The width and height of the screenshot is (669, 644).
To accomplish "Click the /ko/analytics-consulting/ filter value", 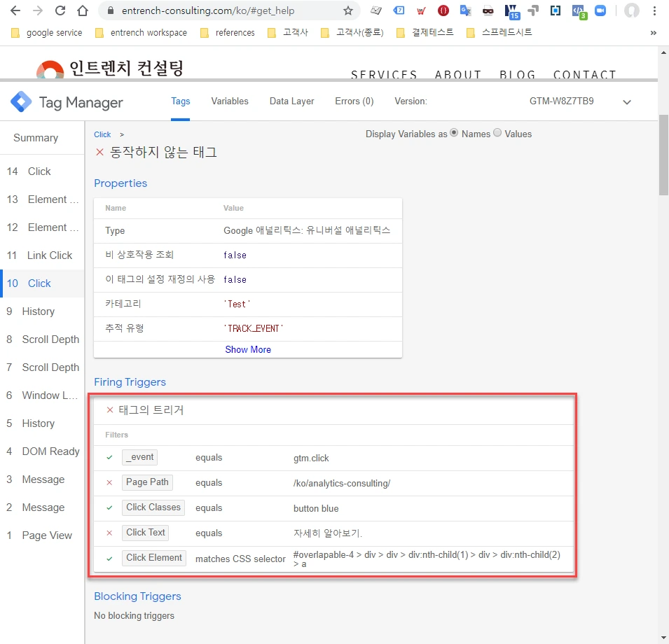I will click(x=342, y=483).
